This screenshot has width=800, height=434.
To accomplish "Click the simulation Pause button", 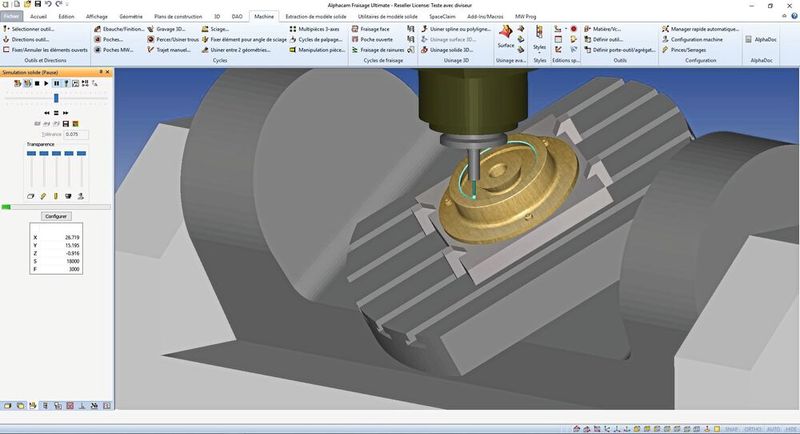I will click(x=57, y=83).
